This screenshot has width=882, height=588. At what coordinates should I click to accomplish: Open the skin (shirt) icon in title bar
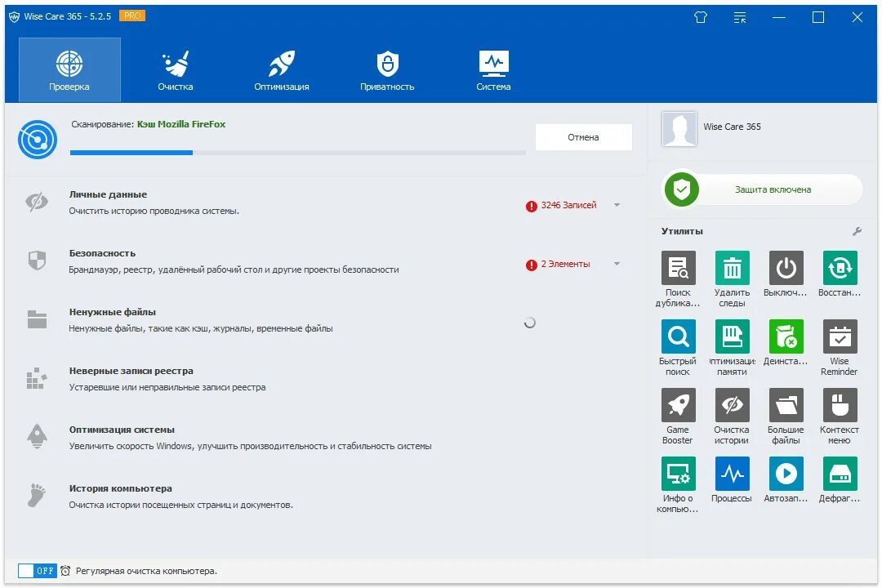tap(701, 17)
